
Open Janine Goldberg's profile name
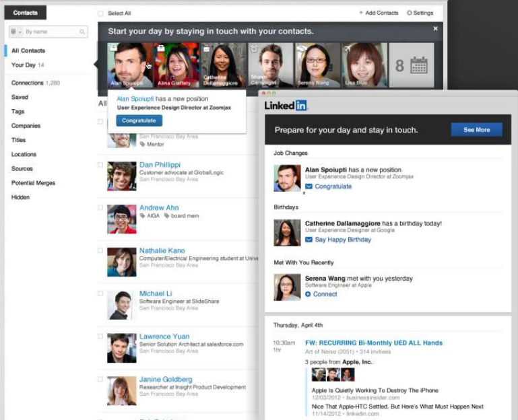pyautogui.click(x=166, y=380)
